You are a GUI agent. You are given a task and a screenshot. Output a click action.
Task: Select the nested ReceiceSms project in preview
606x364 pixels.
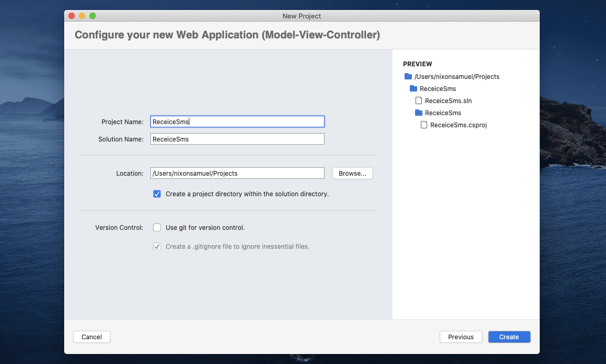[x=442, y=113]
